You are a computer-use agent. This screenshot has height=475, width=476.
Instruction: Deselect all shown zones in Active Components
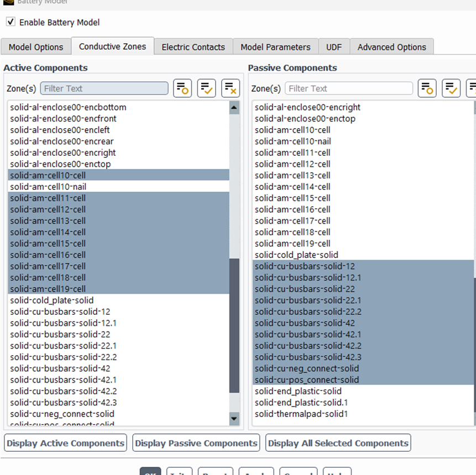click(x=230, y=88)
